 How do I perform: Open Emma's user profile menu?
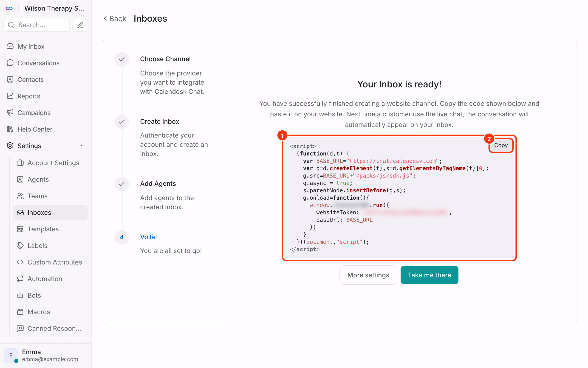point(46,355)
